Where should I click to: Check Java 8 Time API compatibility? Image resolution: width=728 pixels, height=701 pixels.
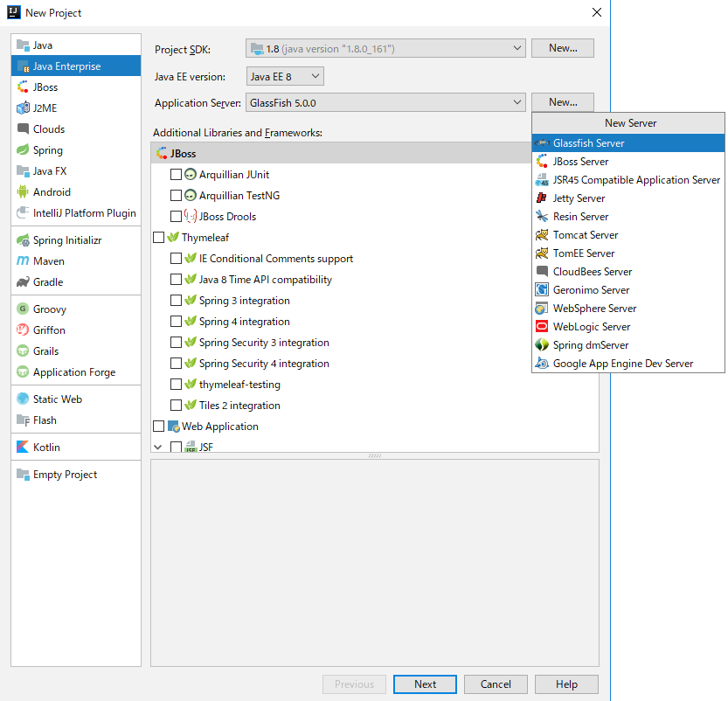tap(176, 280)
